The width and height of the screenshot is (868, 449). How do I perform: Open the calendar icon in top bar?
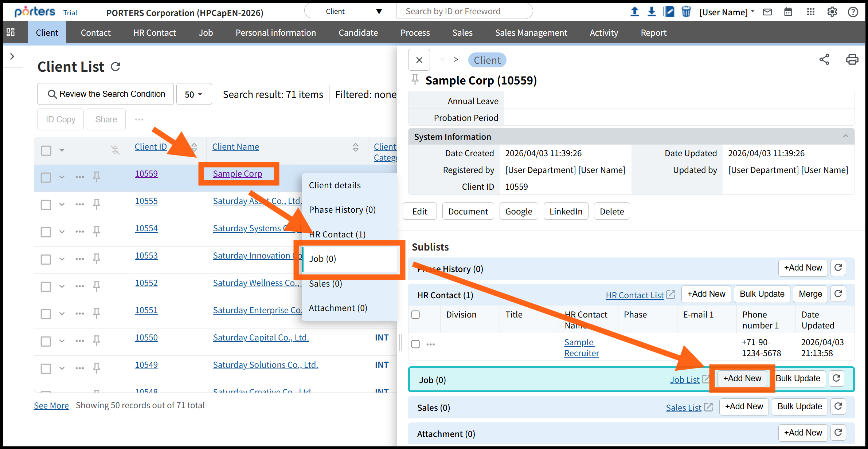(x=788, y=12)
